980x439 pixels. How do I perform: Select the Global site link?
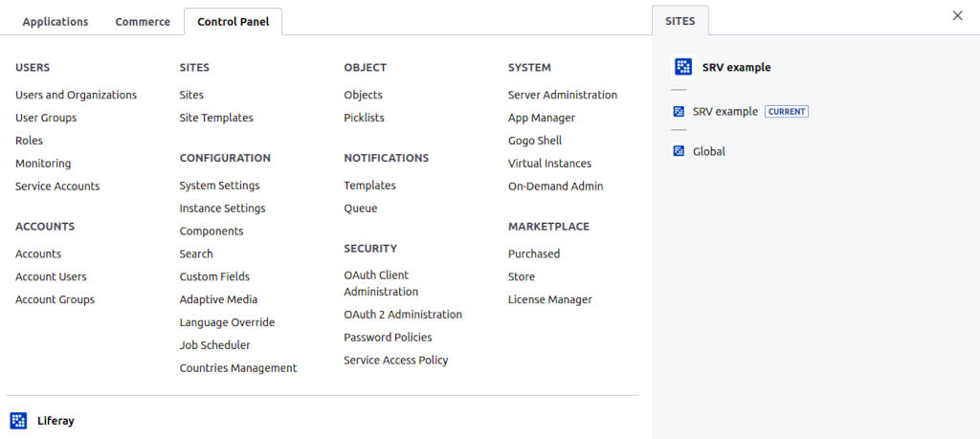point(709,151)
